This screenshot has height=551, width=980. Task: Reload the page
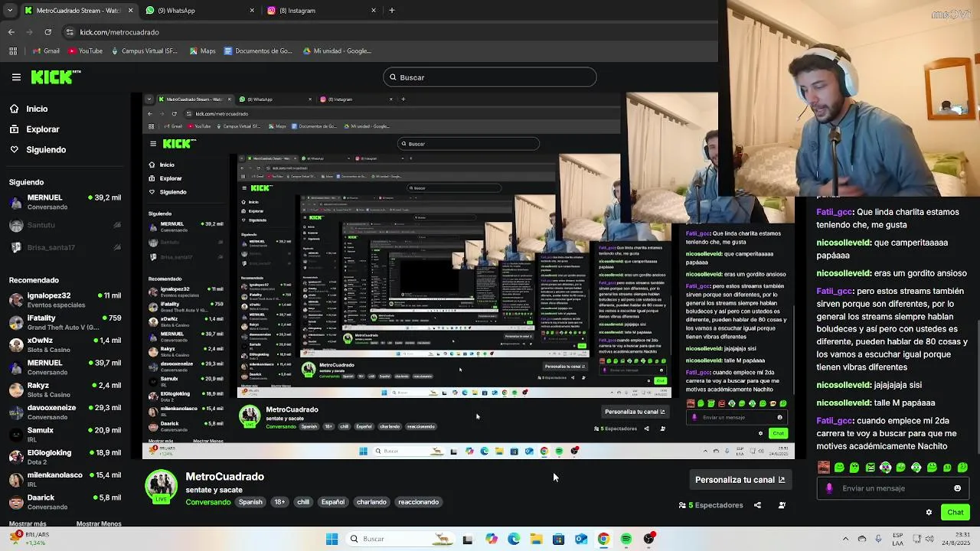[47, 32]
